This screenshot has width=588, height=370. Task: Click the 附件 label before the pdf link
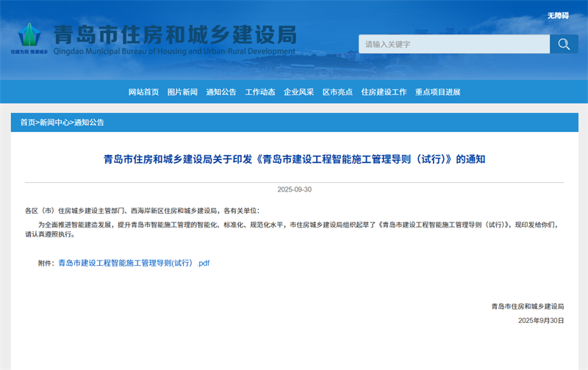pyautogui.click(x=46, y=264)
